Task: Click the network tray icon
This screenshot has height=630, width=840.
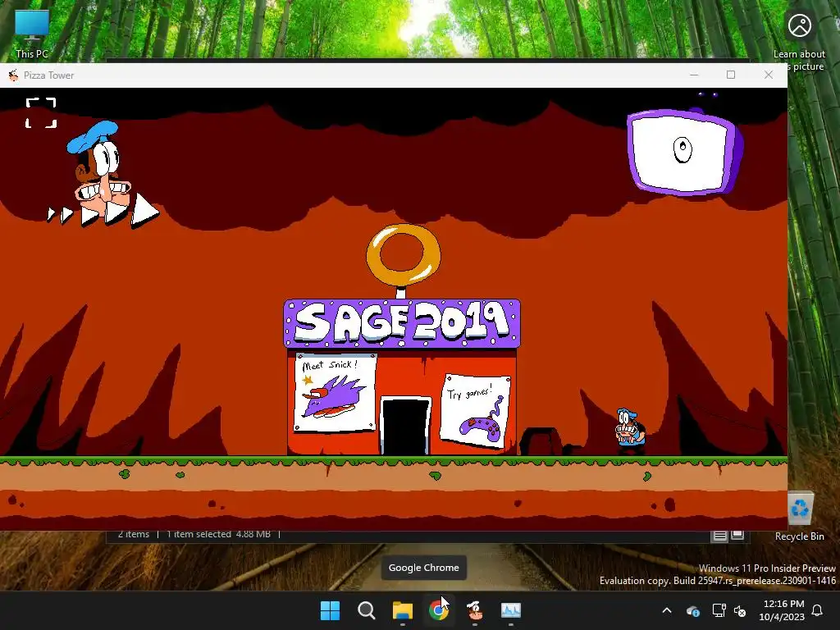Action: [x=719, y=610]
